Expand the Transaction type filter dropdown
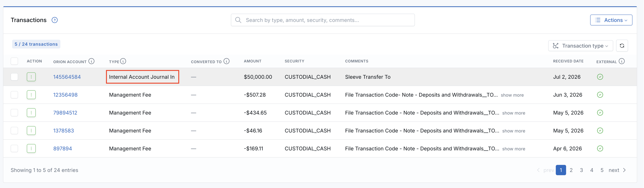This screenshot has height=188, width=644. coord(580,46)
